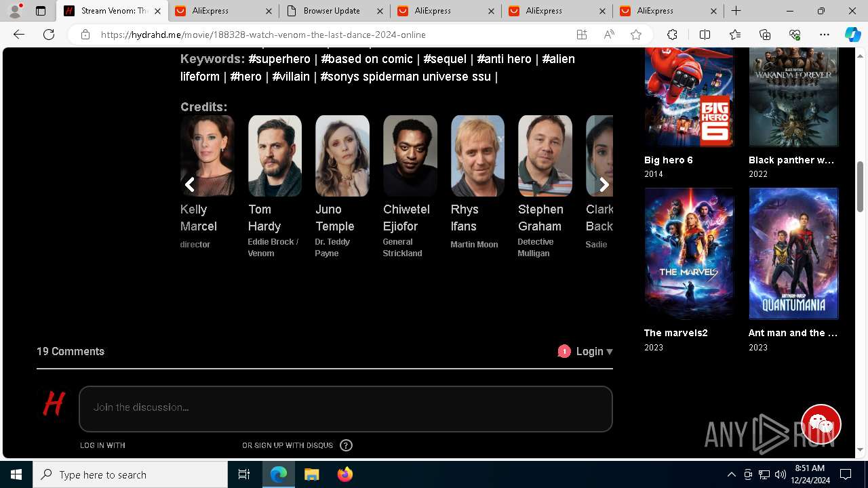
Task: Launch Firefox from taskbar
Action: (x=345, y=474)
